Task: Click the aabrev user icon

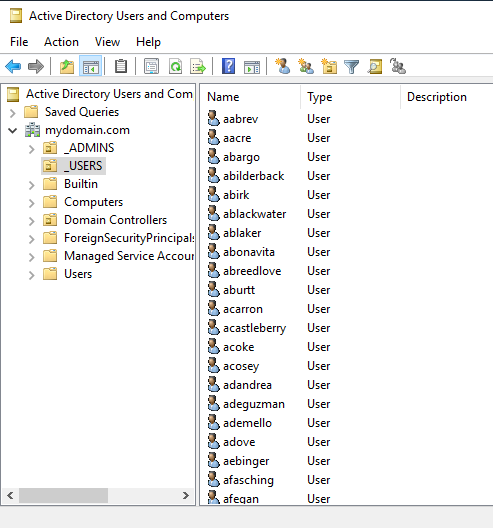Action: [213, 119]
